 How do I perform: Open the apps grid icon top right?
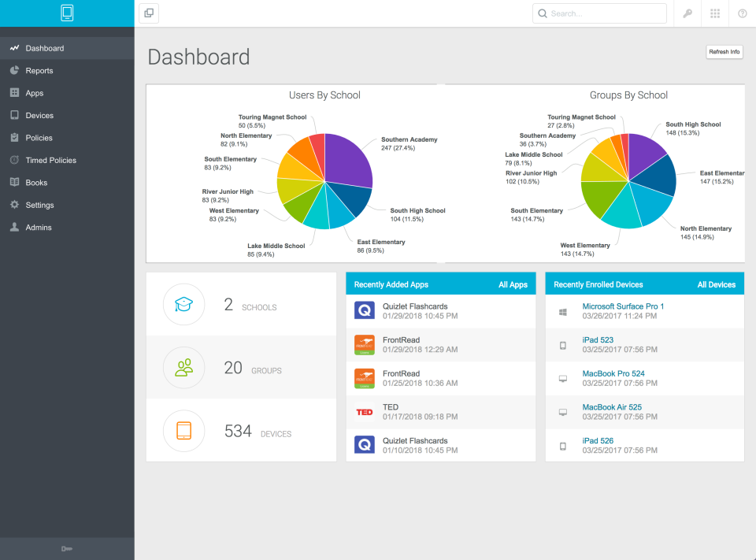713,13
